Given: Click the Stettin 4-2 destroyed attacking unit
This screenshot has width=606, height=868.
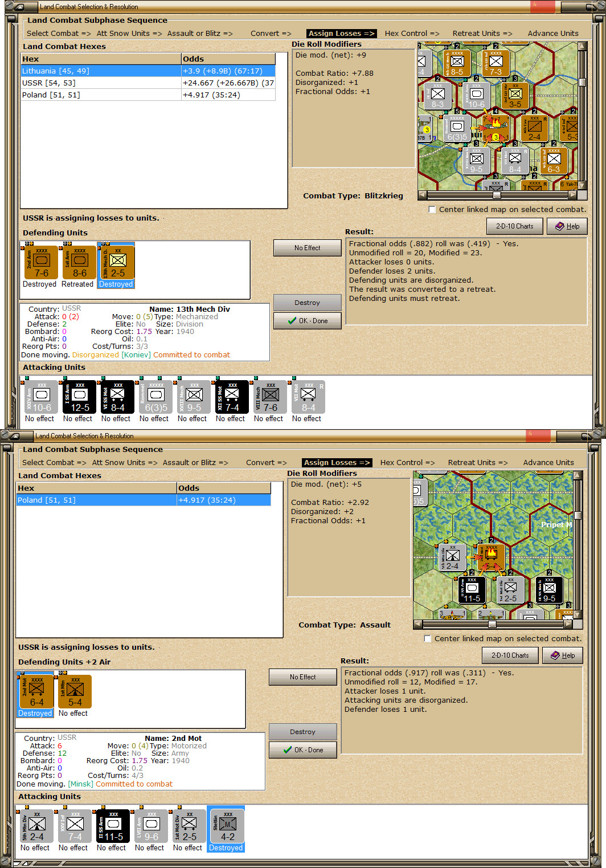Looking at the screenshot, I should click(226, 826).
